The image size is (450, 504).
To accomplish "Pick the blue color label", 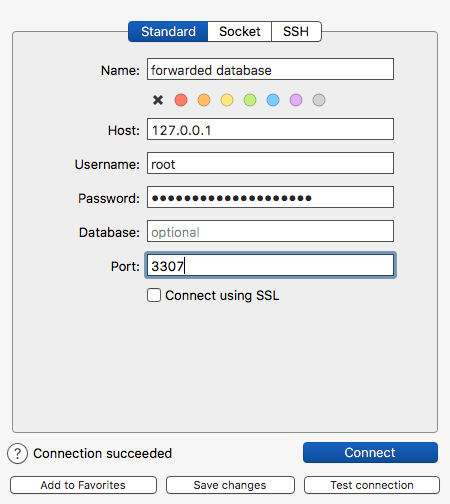I will [x=273, y=100].
